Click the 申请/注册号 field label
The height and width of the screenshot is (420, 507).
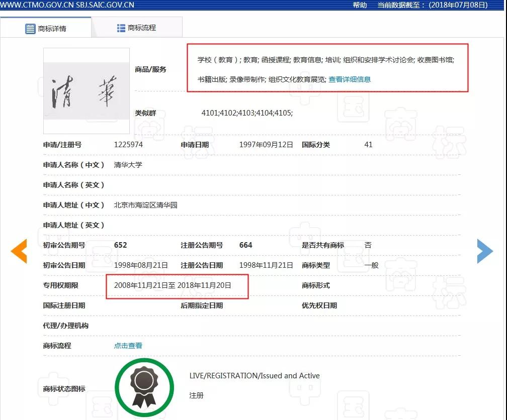(x=62, y=145)
